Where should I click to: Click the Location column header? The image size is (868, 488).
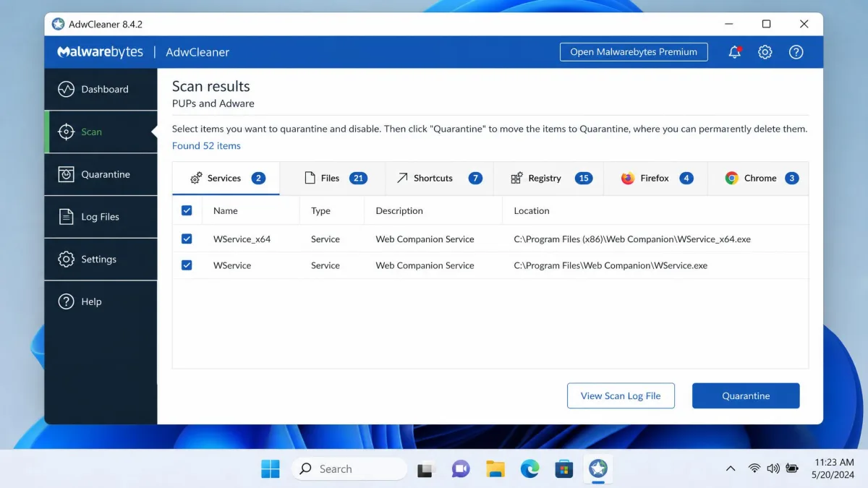click(532, 211)
